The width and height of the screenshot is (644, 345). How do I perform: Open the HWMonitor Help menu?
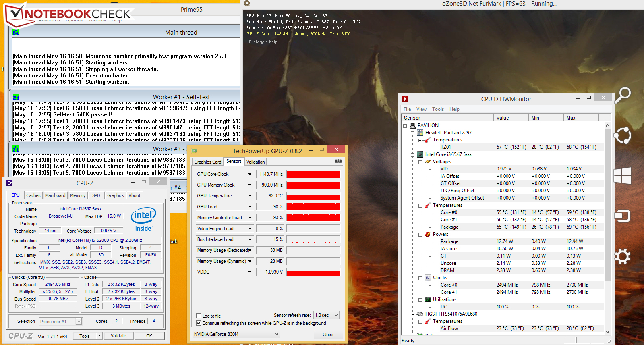tap(454, 109)
